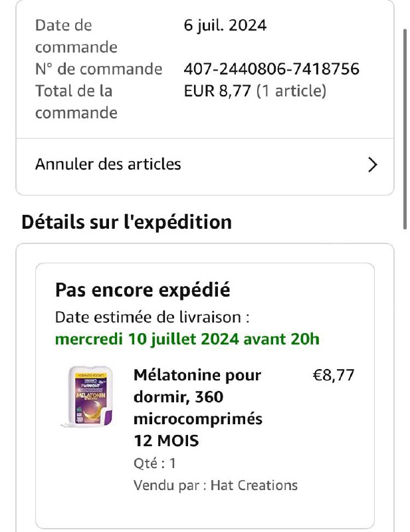
Task: Click the chevron arrow beside Annuler des articles
Action: pyautogui.click(x=372, y=165)
